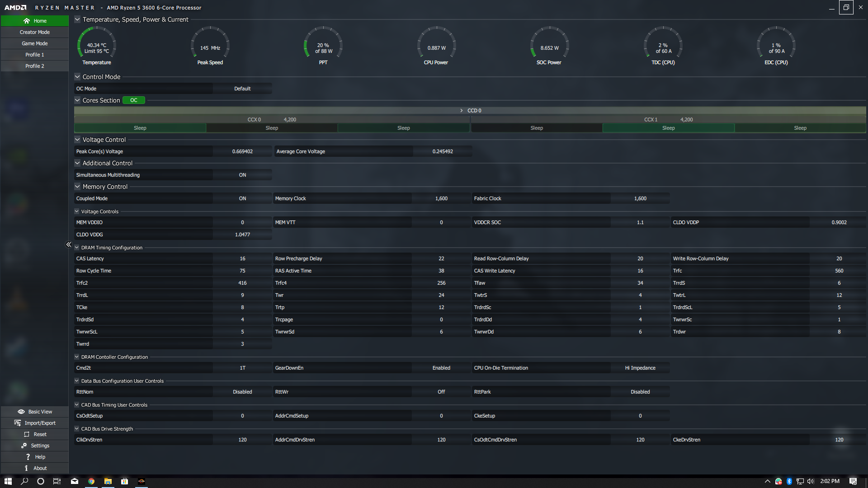This screenshot has width=868, height=488.
Task: Toggle the OC badge in Cores Section
Action: tap(134, 100)
